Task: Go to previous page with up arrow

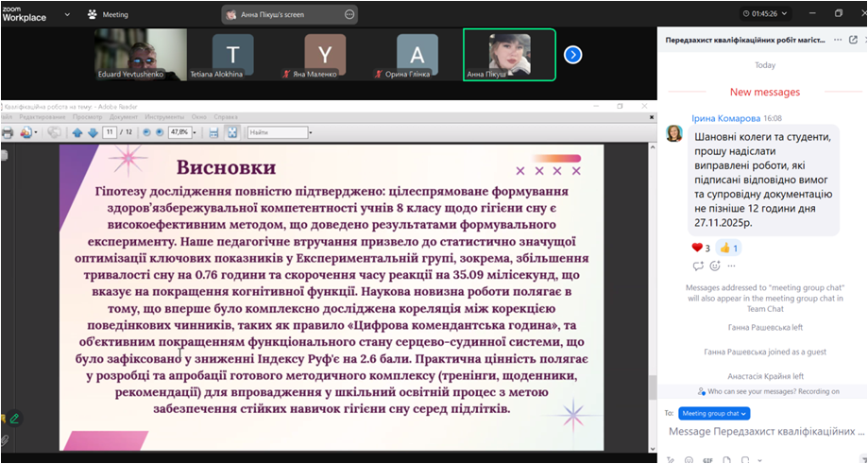Action: [x=77, y=132]
